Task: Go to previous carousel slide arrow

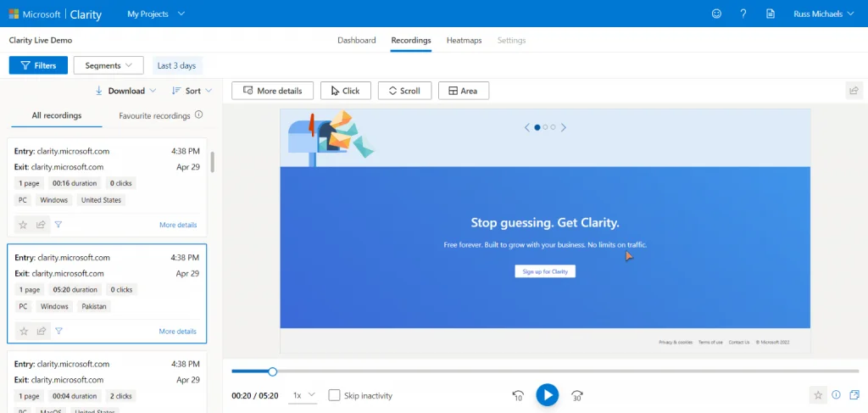Action: [x=527, y=127]
